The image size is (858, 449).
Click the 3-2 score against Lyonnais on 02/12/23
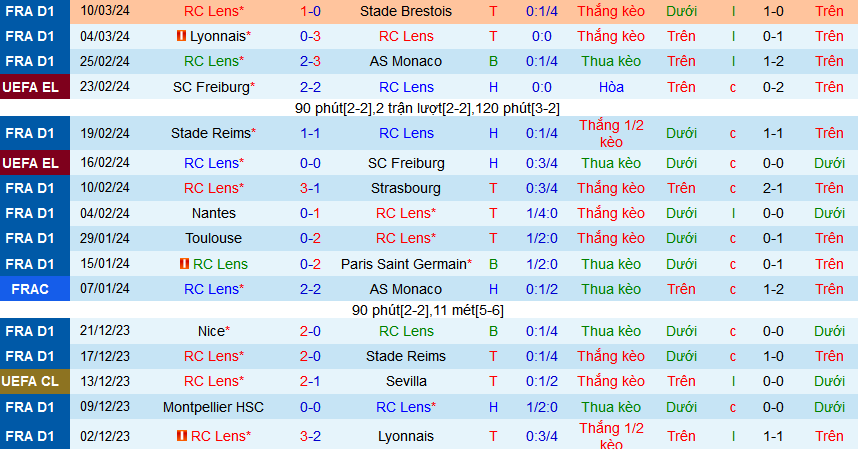coord(310,436)
